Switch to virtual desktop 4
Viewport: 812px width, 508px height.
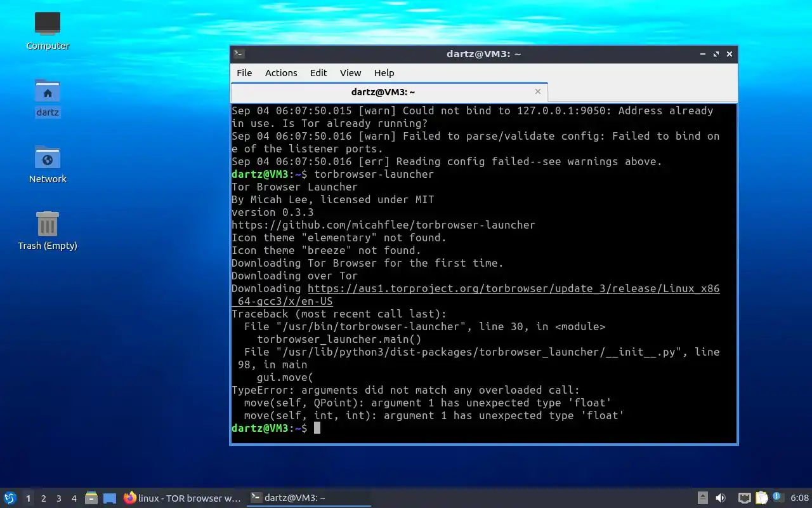pyautogui.click(x=74, y=498)
